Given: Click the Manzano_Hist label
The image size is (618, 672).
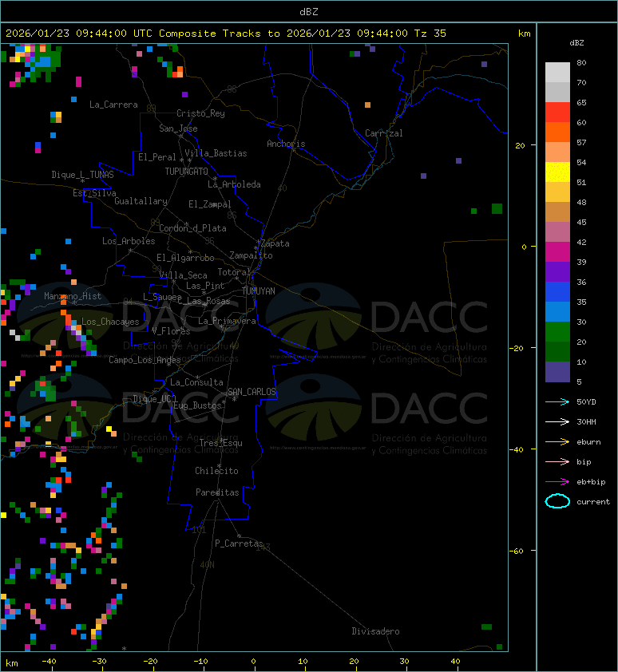Looking at the screenshot, I should (73, 296).
